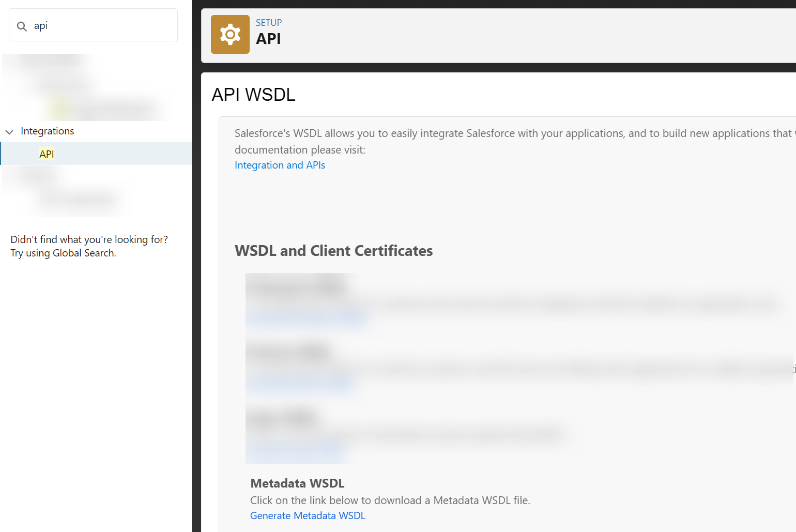Viewport: 796px width, 532px height.
Task: Click the search magnifier icon in Quick Find
Action: click(22, 26)
